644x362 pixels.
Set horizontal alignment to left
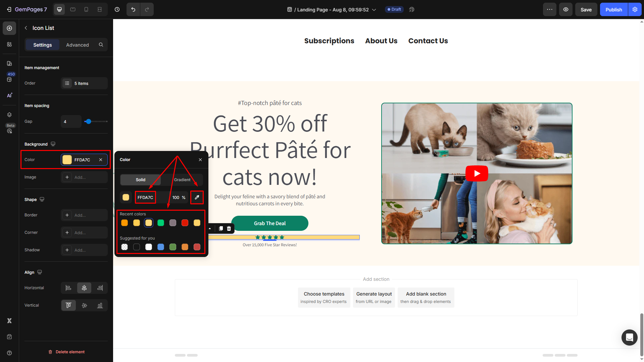click(x=68, y=288)
